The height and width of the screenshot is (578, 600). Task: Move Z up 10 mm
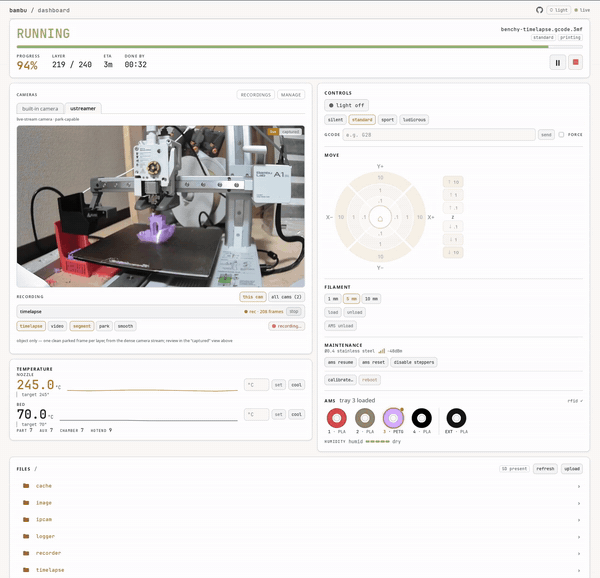tap(453, 182)
